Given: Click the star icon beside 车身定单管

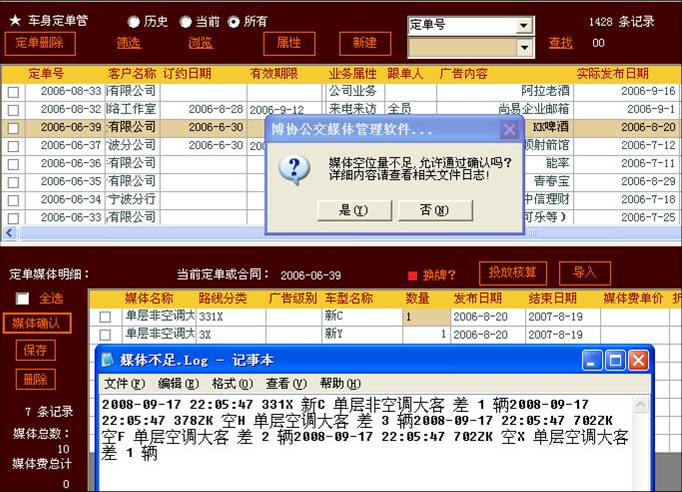Looking at the screenshot, I should point(14,20).
